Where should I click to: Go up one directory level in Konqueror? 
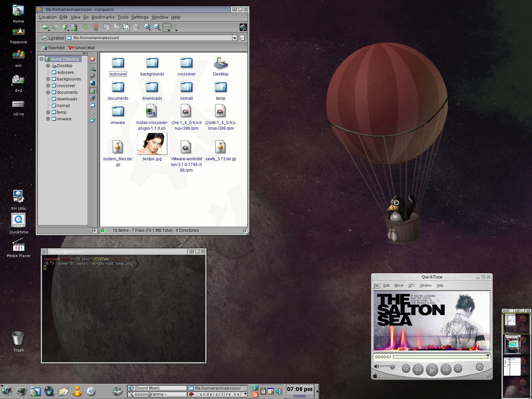click(65, 27)
